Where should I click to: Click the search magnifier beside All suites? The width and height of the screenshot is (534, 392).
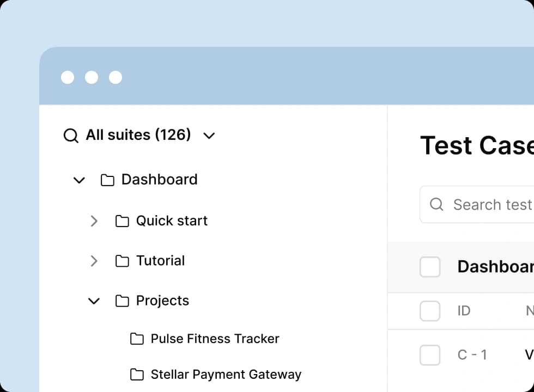point(71,136)
